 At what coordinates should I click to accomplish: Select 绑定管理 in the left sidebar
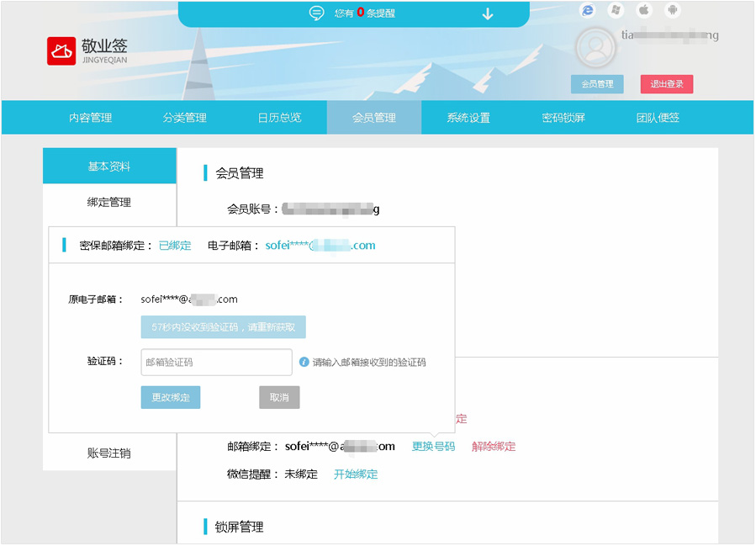[109, 203]
